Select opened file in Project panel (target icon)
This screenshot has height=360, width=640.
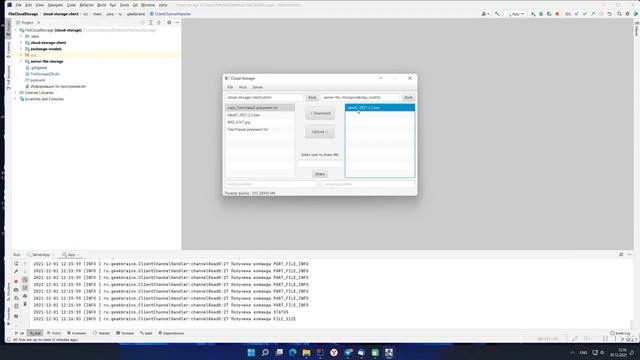click(x=142, y=22)
